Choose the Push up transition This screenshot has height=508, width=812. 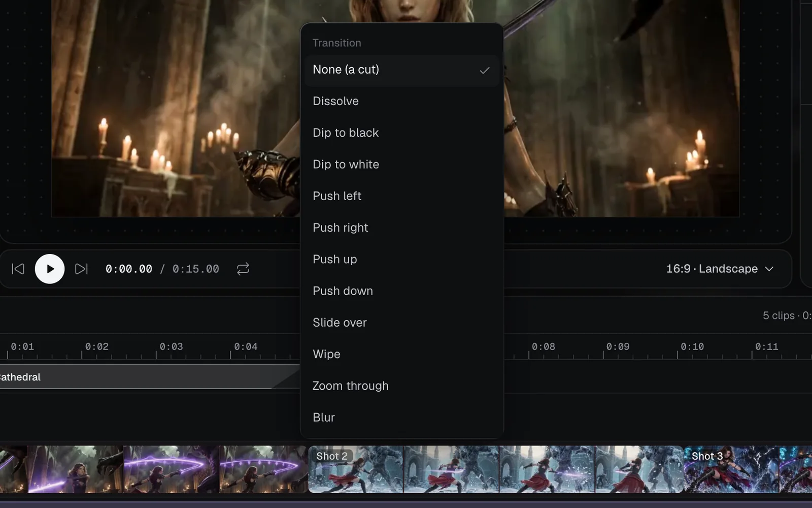click(x=402, y=259)
